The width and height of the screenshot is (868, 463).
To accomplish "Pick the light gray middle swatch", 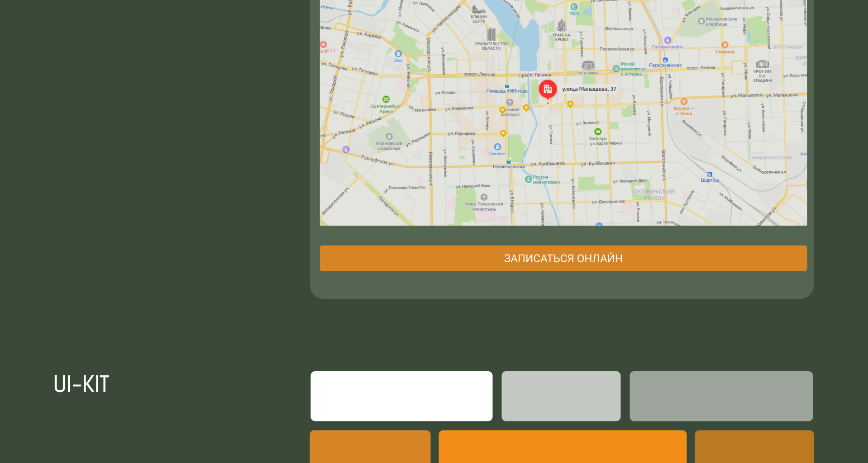I will [x=561, y=396].
